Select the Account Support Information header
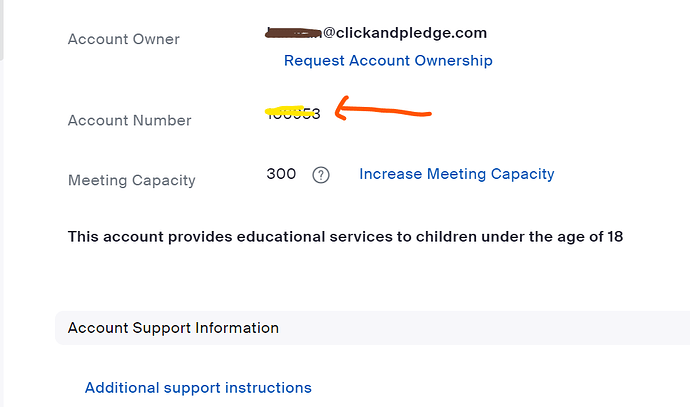Image resolution: width=690 pixels, height=407 pixels. (173, 328)
